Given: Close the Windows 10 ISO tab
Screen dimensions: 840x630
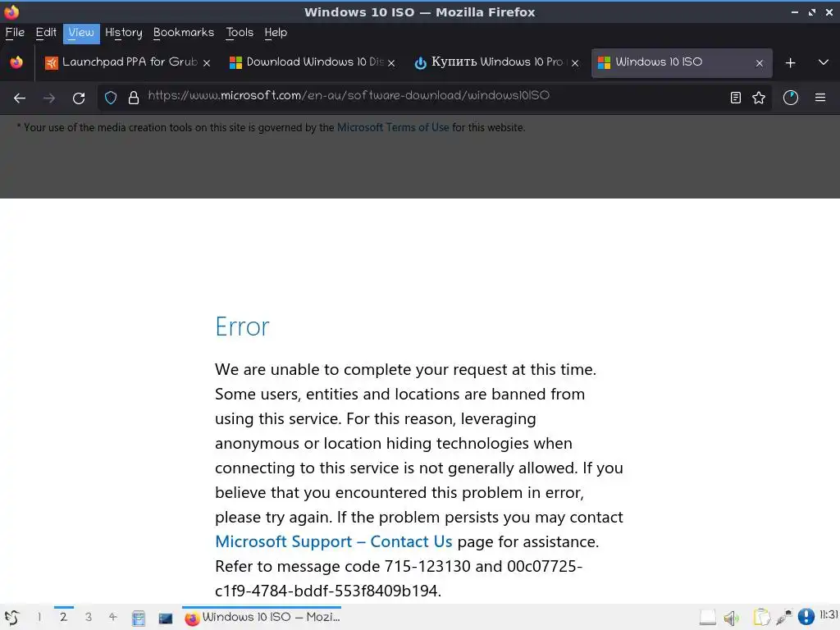Looking at the screenshot, I should pos(759,62).
